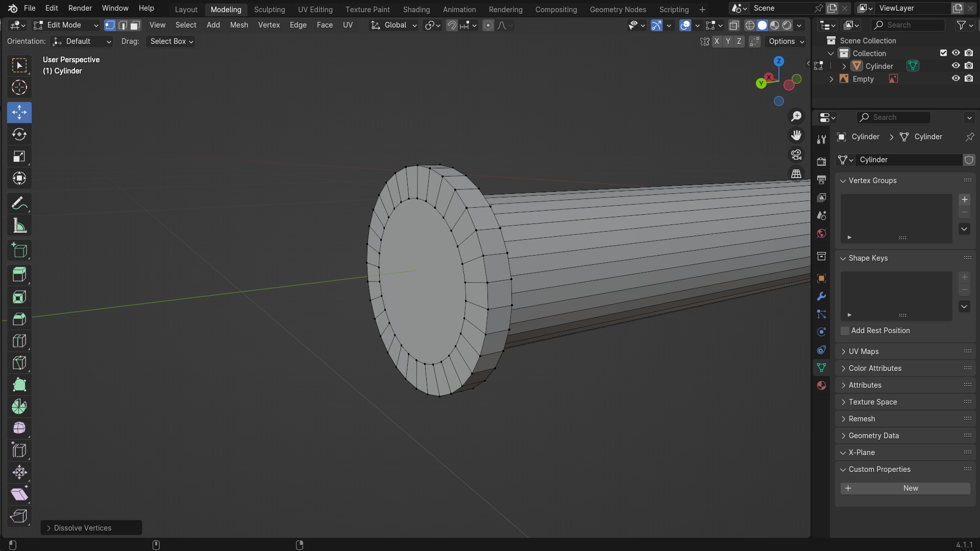This screenshot has width=980, height=551.
Task: Open the Edit Mode dropdown
Action: [x=66, y=25]
